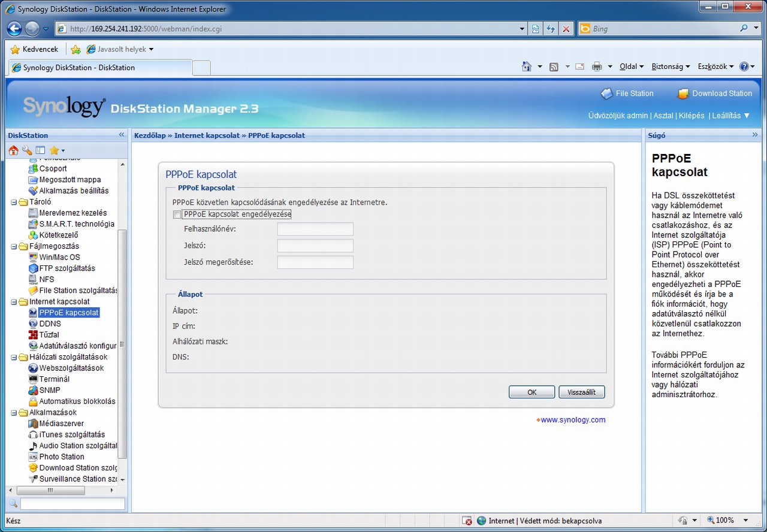The image size is (767, 532).
Task: Collapse the Tároló tree folder
Action: tap(14, 202)
